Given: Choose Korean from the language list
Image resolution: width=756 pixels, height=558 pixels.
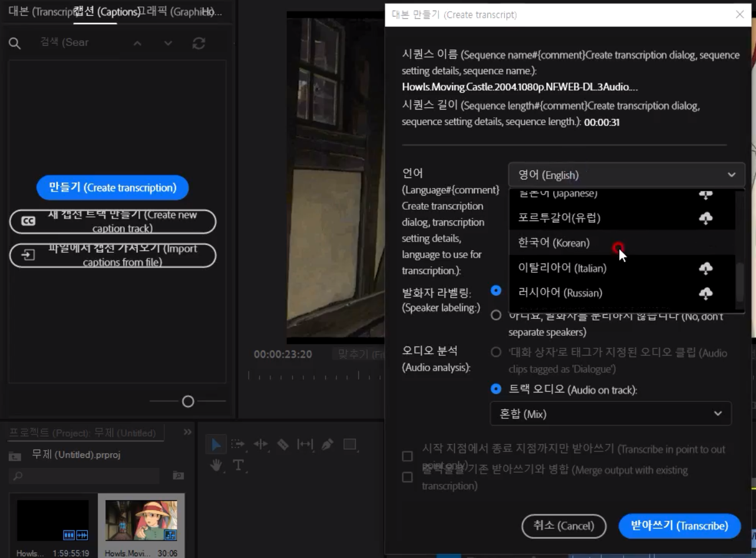Looking at the screenshot, I should coord(622,243).
